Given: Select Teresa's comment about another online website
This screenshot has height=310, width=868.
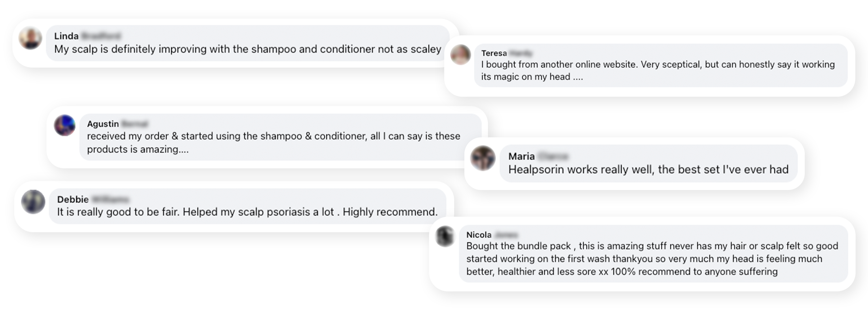Looking at the screenshot, I should tap(658, 64).
